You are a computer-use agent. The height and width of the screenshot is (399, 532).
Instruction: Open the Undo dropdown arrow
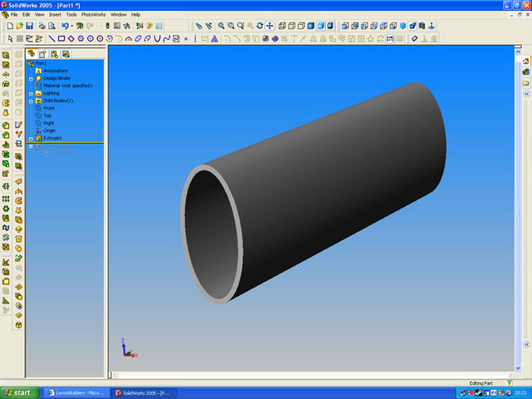point(72,26)
